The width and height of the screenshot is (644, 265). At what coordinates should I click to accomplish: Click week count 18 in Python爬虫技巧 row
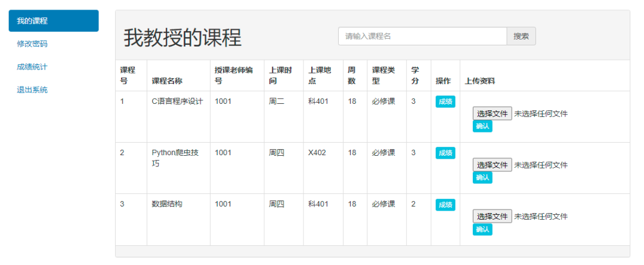click(x=352, y=153)
